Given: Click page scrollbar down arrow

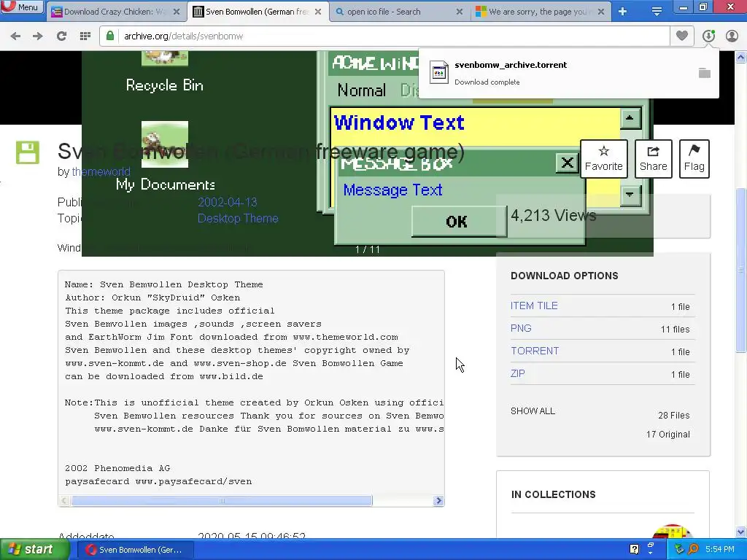Looking at the screenshot, I should point(741,532).
